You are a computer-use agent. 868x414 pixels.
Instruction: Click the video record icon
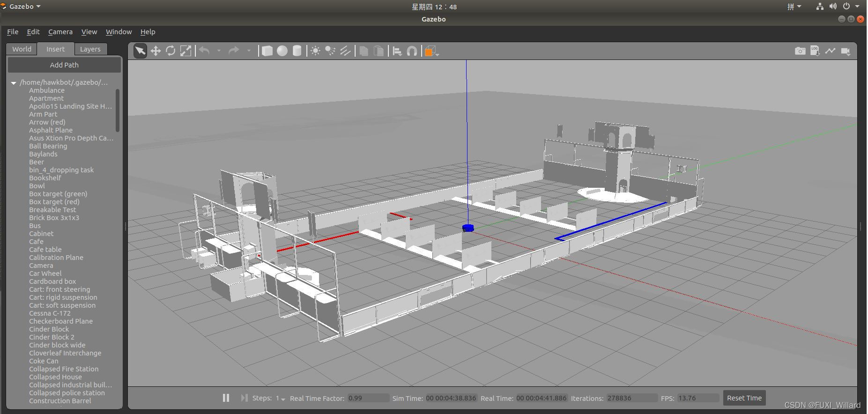point(846,51)
